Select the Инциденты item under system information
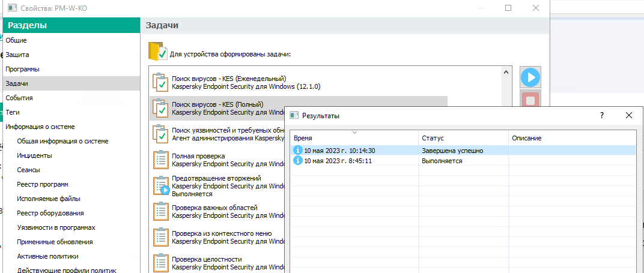This screenshot has height=273, width=644. click(x=35, y=155)
